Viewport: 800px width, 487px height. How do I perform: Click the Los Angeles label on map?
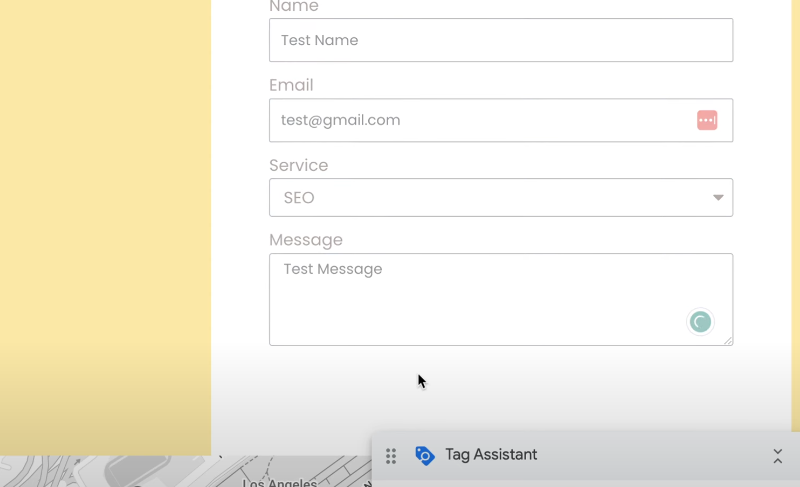(x=279, y=482)
